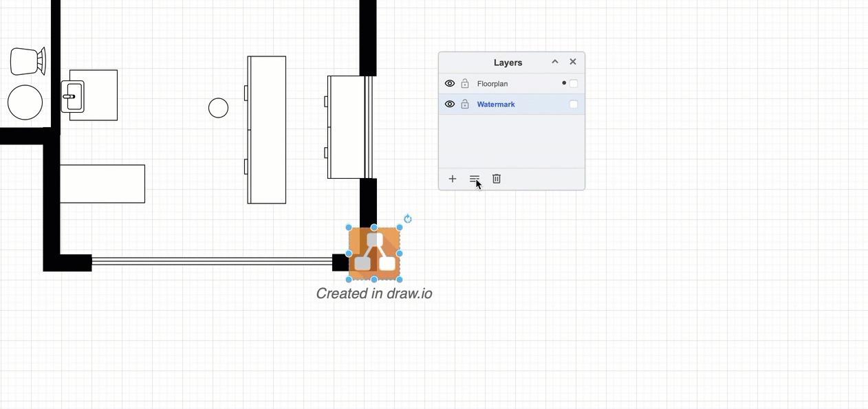Image resolution: width=868 pixels, height=409 pixels.
Task: Open the Edit Layer menu icon
Action: pyautogui.click(x=474, y=179)
